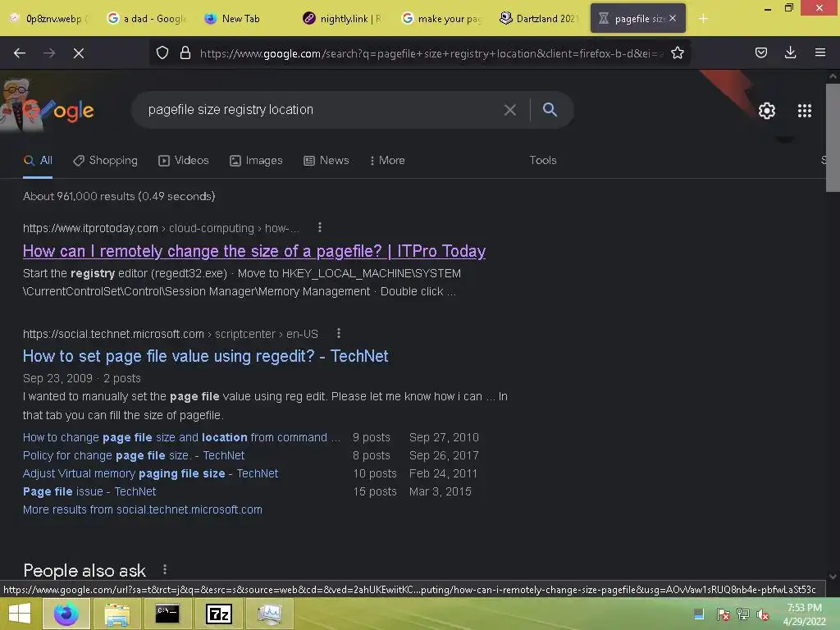The height and width of the screenshot is (630, 840).
Task: Click the forward navigation arrow
Action: (49, 53)
